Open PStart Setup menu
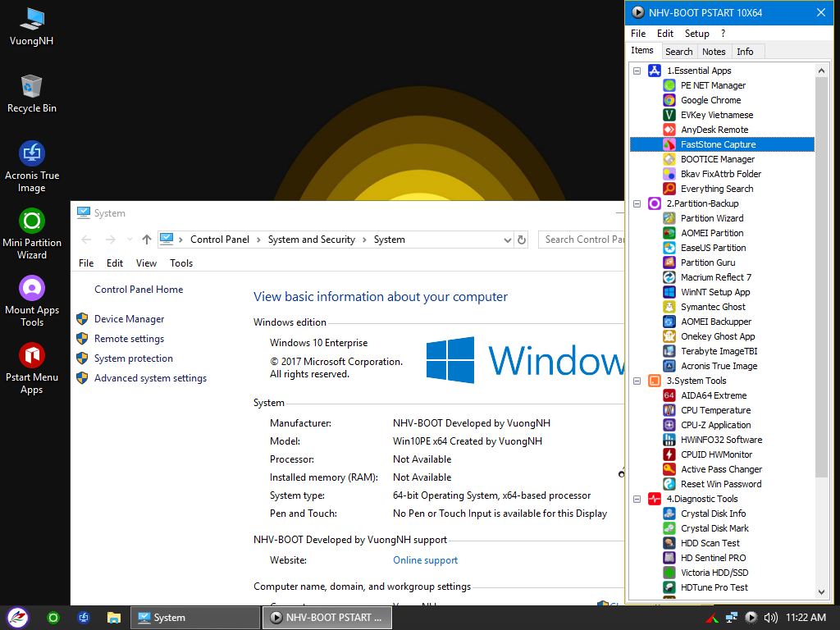Viewport: 840px width, 630px height. 696,33
